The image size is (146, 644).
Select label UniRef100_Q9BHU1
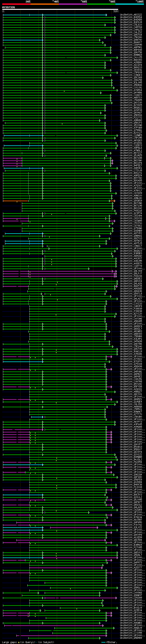pyautogui.click(x=131, y=236)
